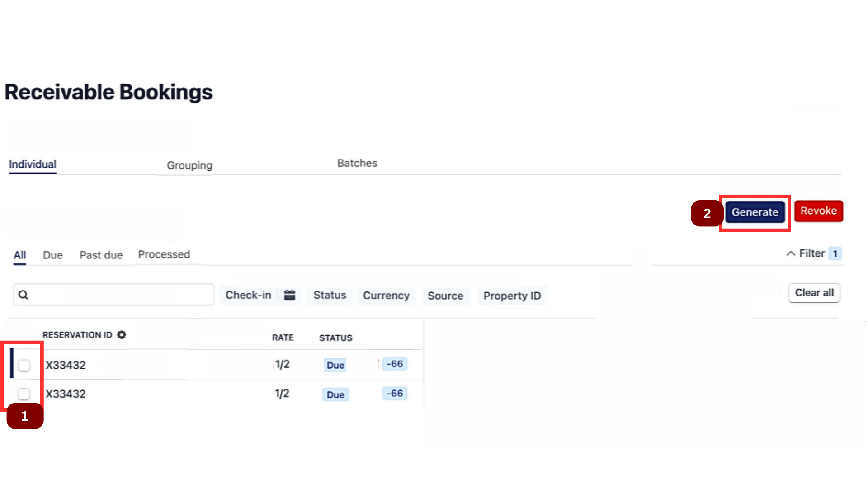Open the Status filter

tap(330, 296)
